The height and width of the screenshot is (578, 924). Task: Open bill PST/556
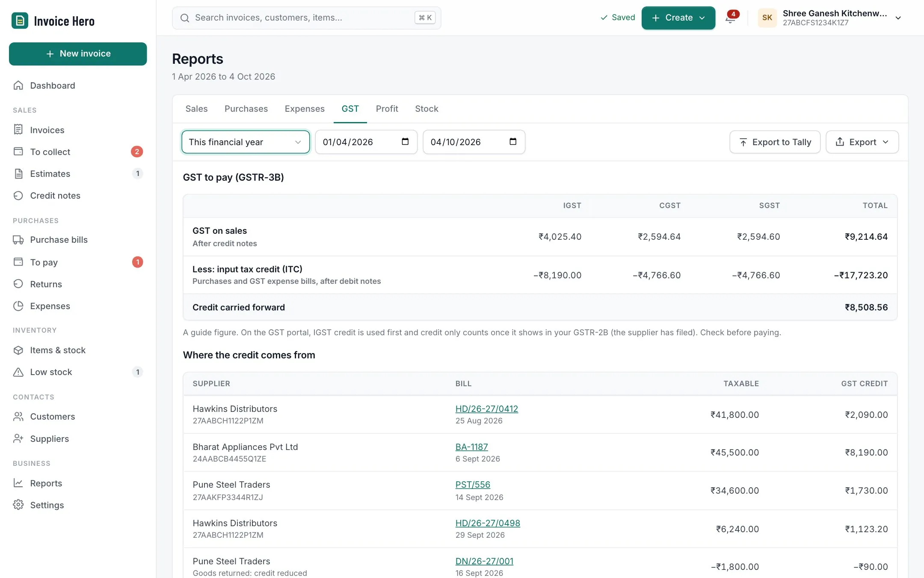coord(473,485)
